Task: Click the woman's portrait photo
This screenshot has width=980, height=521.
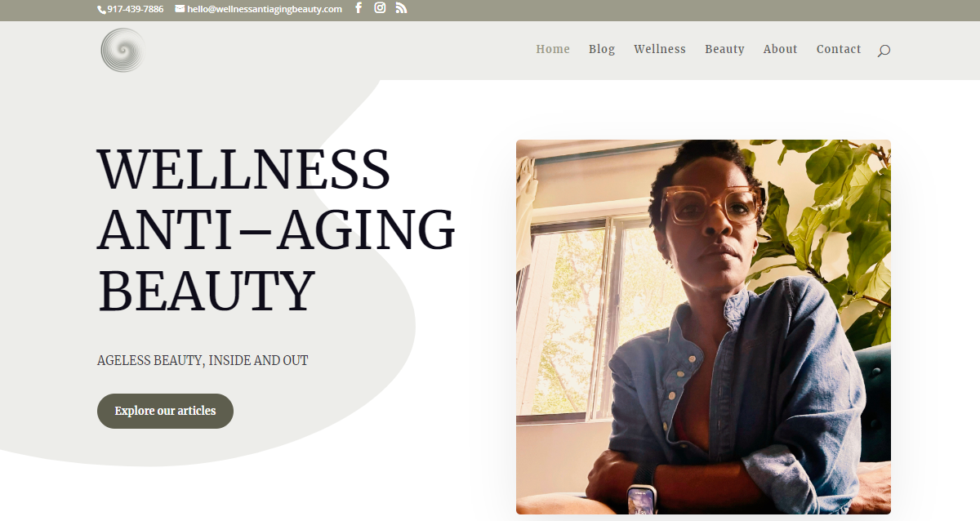Action: [x=703, y=327]
